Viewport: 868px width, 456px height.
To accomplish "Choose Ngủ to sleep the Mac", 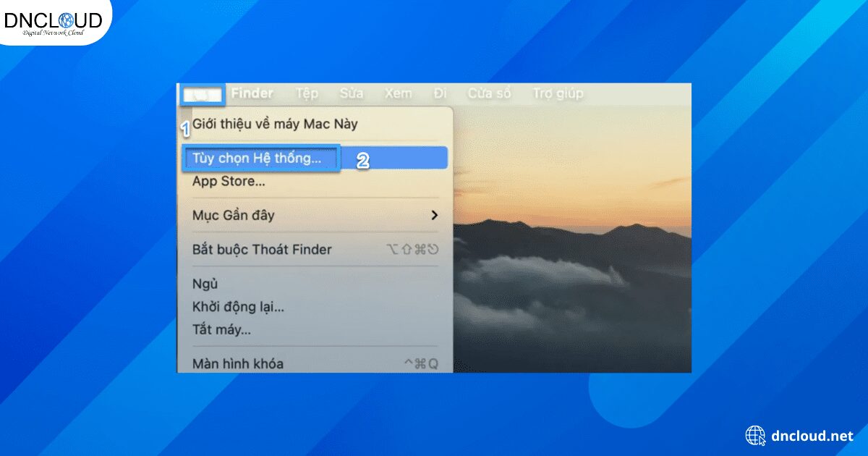I will coord(315,283).
